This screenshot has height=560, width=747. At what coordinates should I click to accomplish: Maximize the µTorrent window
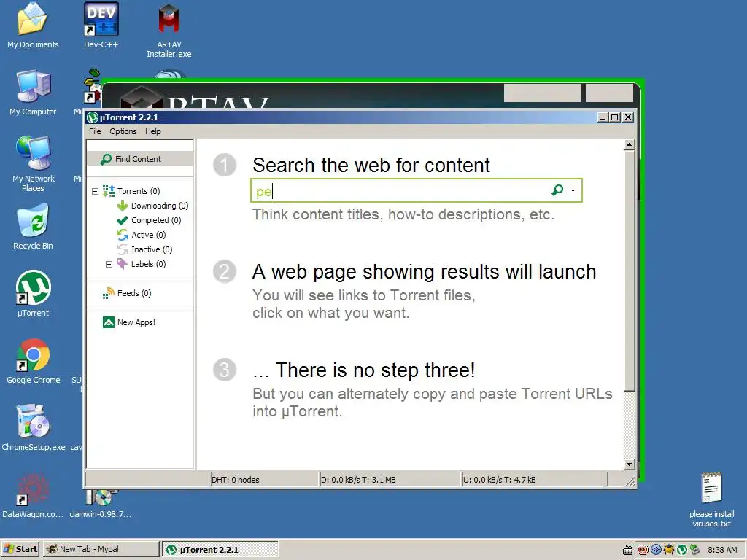615,117
